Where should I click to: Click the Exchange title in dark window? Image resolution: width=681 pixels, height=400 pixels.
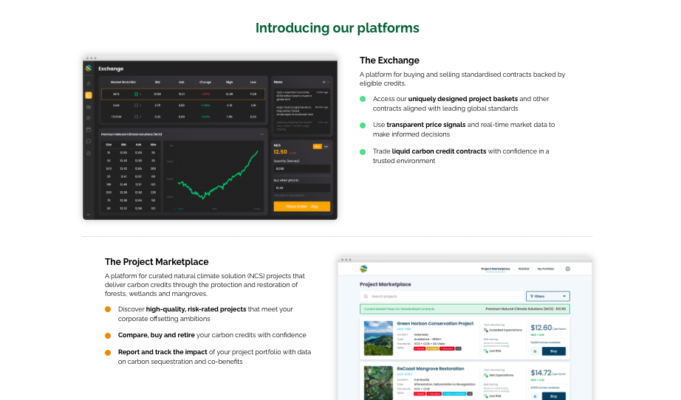coord(111,69)
